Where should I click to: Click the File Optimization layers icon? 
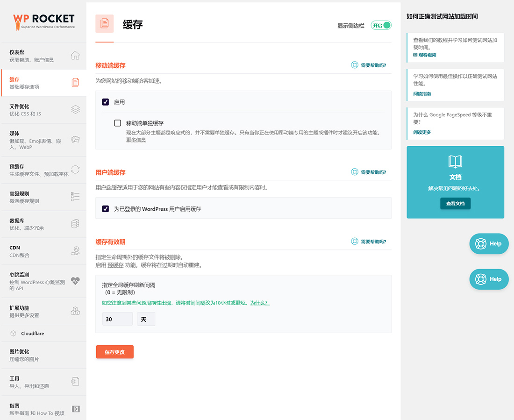tap(75, 109)
